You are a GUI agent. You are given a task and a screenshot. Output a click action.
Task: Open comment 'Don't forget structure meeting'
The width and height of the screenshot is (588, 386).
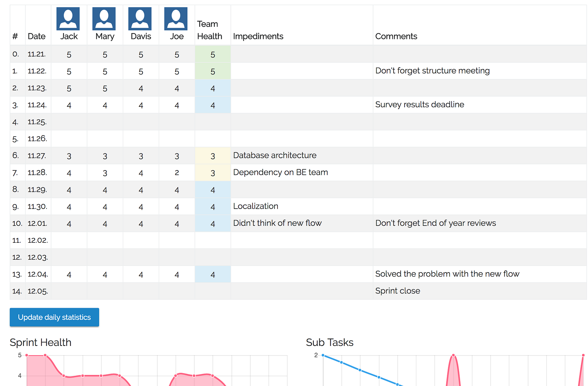click(433, 71)
